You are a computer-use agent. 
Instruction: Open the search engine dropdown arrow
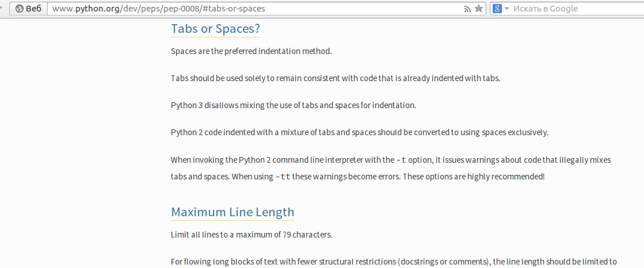506,9
